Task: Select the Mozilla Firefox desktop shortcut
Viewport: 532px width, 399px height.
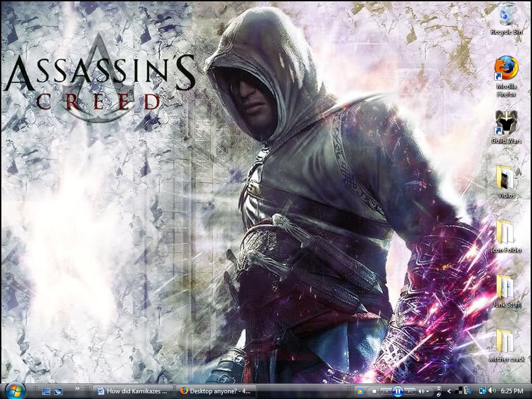Action: click(506, 77)
